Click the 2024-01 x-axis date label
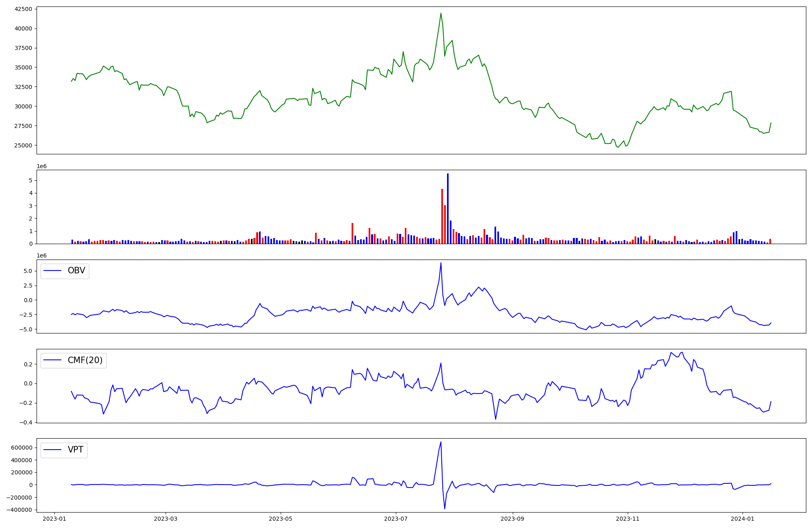 tap(743, 519)
